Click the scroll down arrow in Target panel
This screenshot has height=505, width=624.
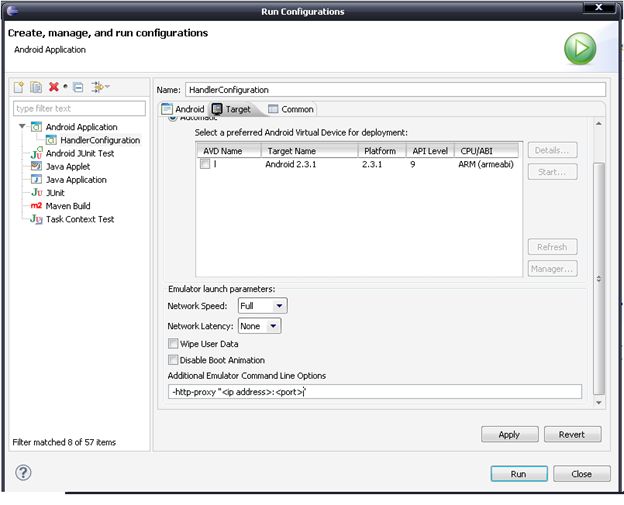click(x=599, y=403)
